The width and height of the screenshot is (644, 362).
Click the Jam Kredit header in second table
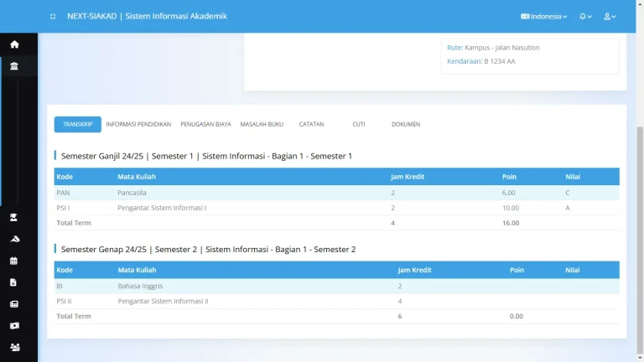pyautogui.click(x=414, y=270)
